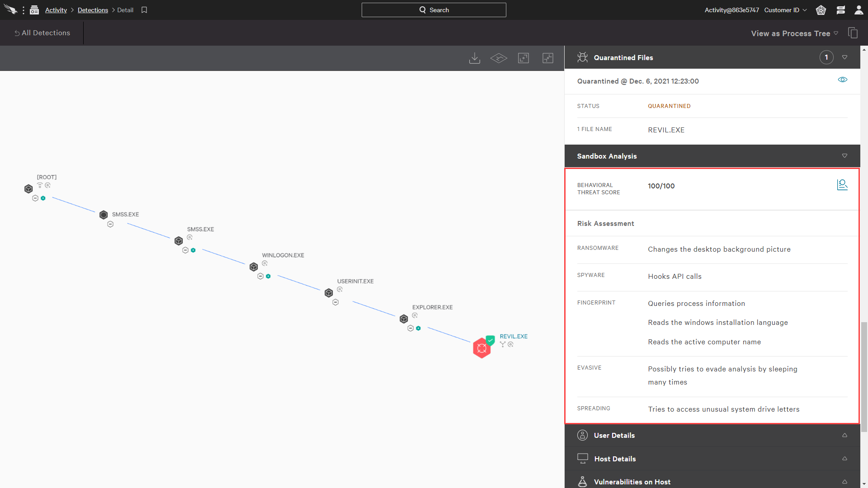868x488 pixels.
Task: Click the CrowdStrike falcon logo
Action: pos(10,9)
